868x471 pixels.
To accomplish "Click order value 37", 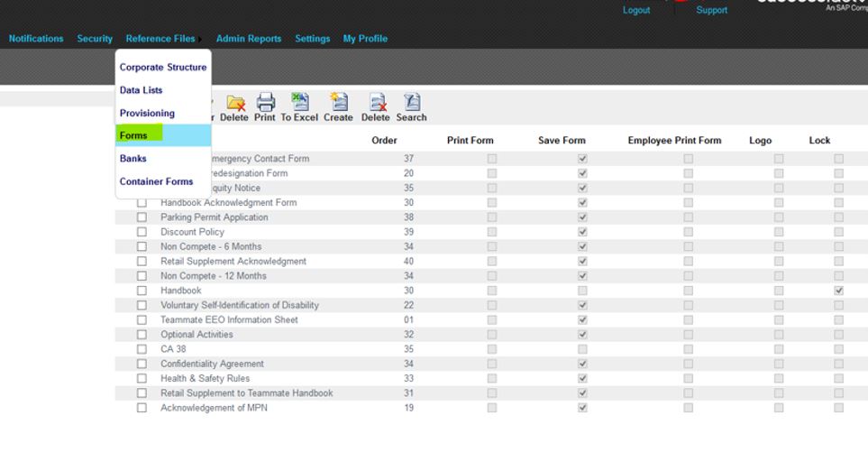I will (408, 159).
